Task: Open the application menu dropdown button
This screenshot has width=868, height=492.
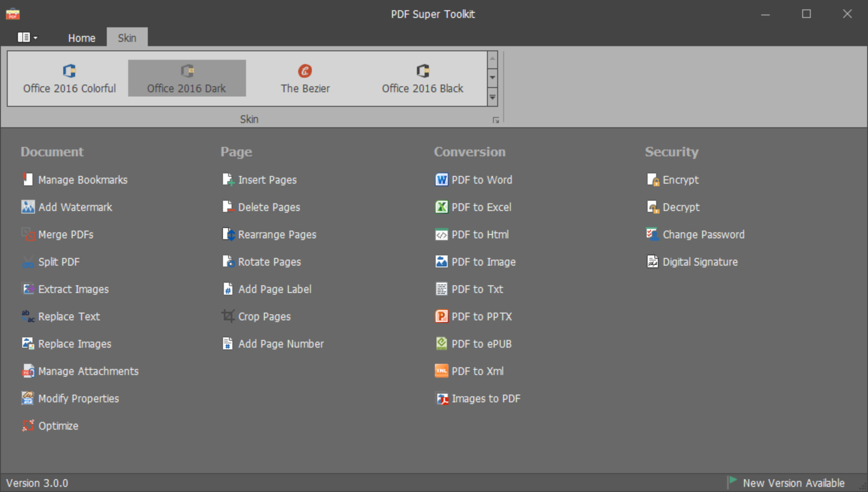Action: (27, 38)
